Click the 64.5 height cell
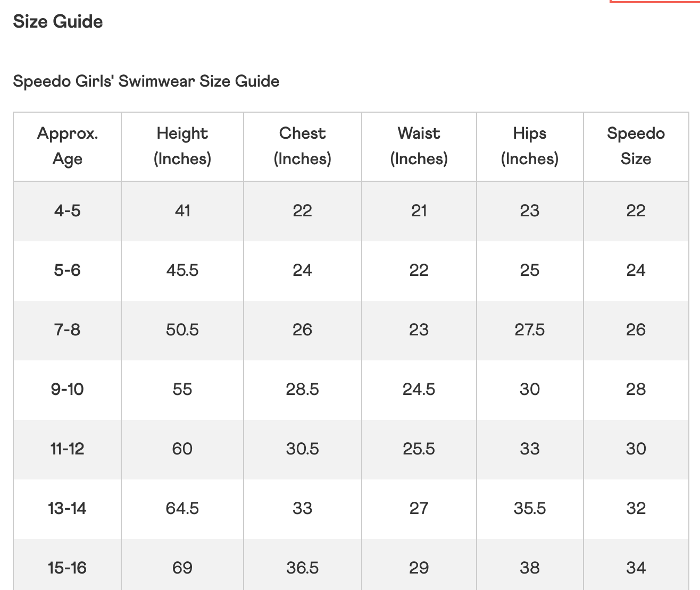Viewport: 700px width, 590px height. point(182,509)
